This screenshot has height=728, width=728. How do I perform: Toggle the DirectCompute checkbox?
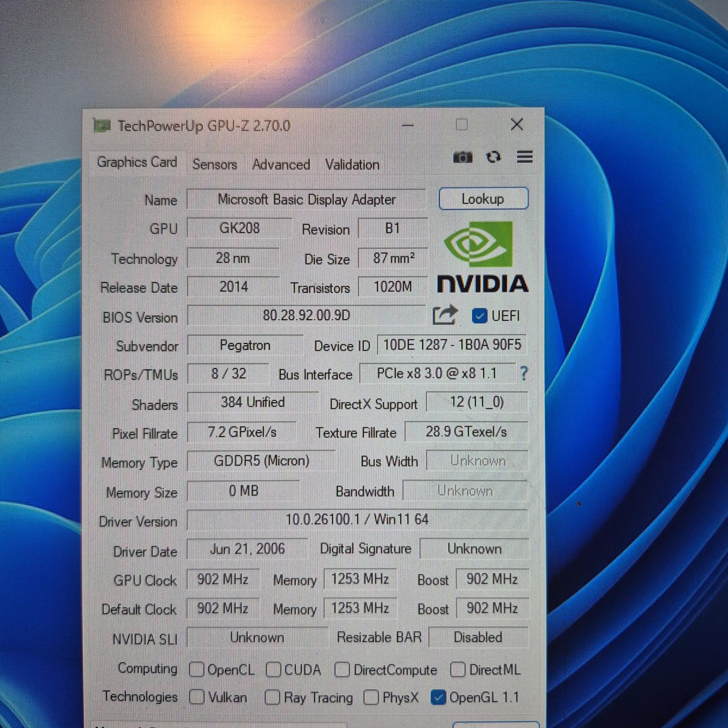pyautogui.click(x=342, y=669)
